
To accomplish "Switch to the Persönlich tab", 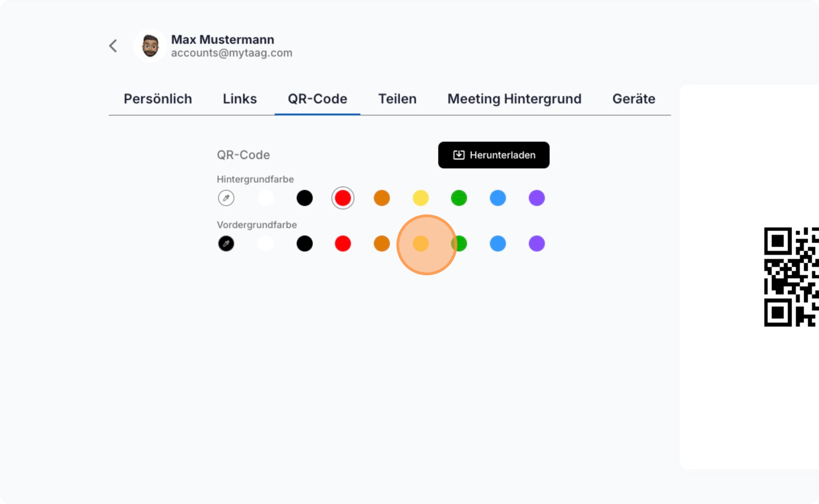I will point(158,99).
